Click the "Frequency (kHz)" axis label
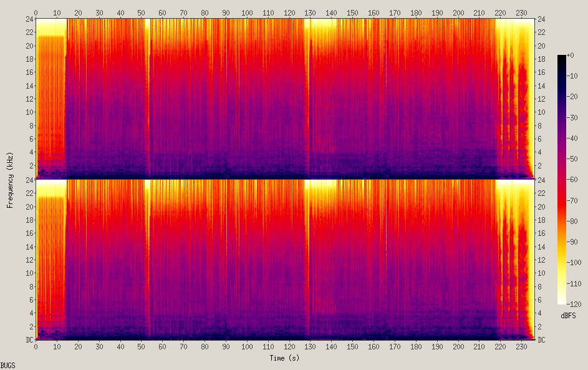 [10, 179]
